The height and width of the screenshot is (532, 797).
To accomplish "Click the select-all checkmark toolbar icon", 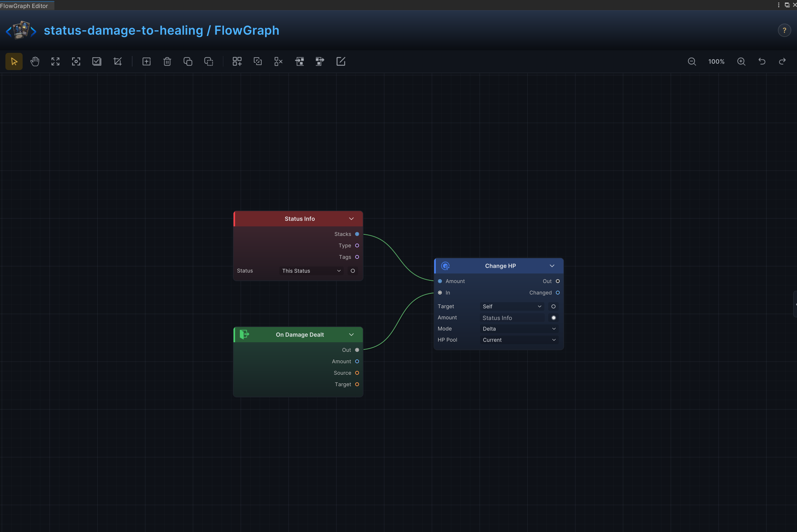I will pyautogui.click(x=97, y=61).
